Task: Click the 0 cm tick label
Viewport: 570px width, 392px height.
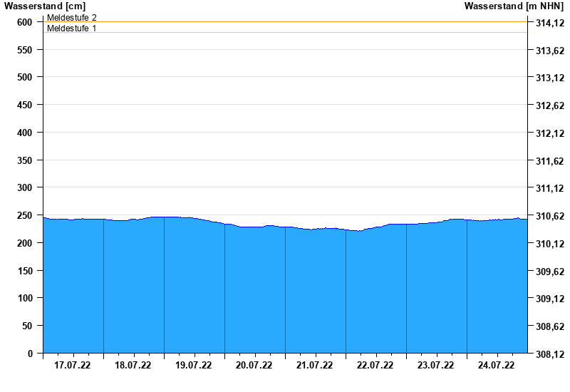Action: 30,354
